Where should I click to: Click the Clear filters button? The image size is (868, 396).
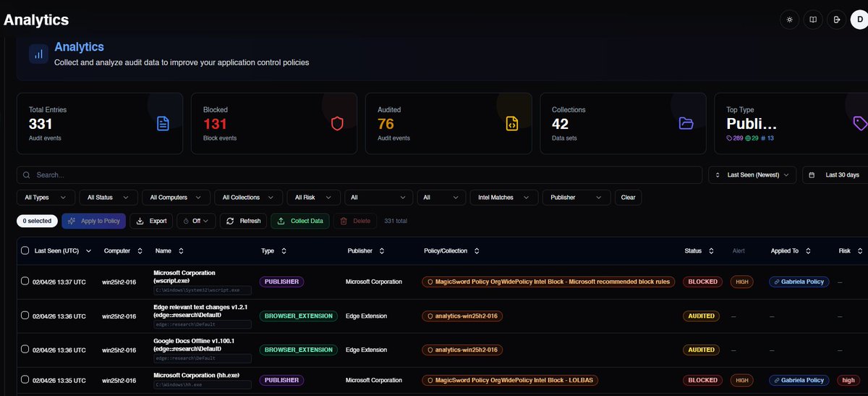point(628,197)
